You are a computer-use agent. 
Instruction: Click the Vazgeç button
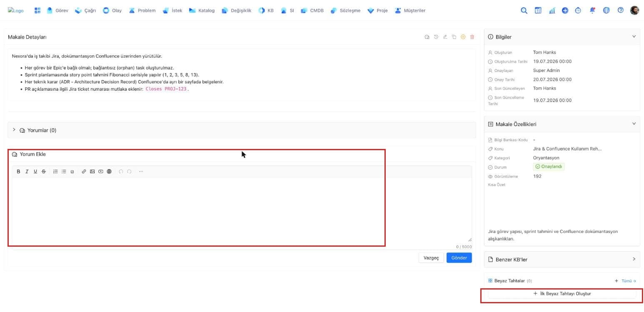[x=431, y=258]
